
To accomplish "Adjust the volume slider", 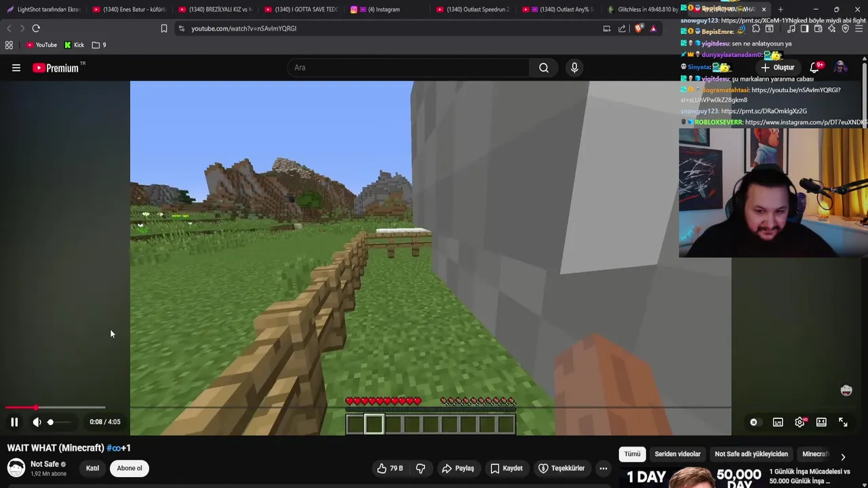I will coord(59,422).
